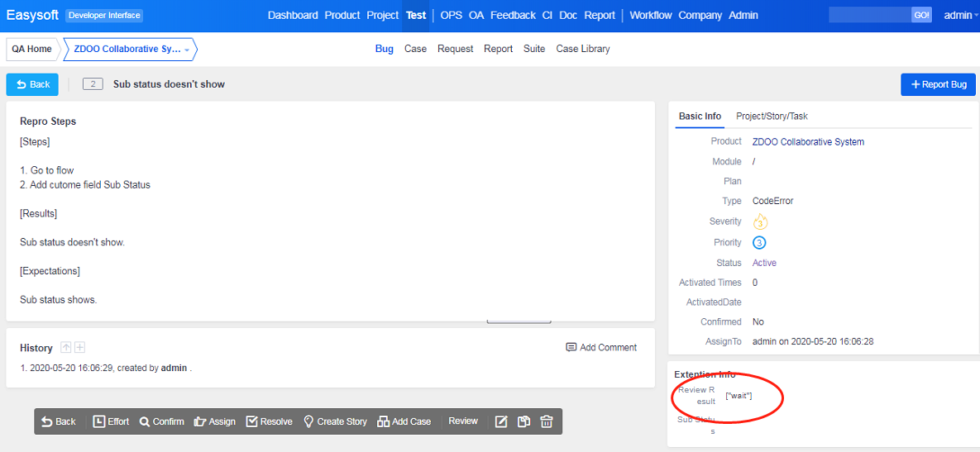Resolve this bug
This screenshot has width=980, height=452.
[269, 421]
